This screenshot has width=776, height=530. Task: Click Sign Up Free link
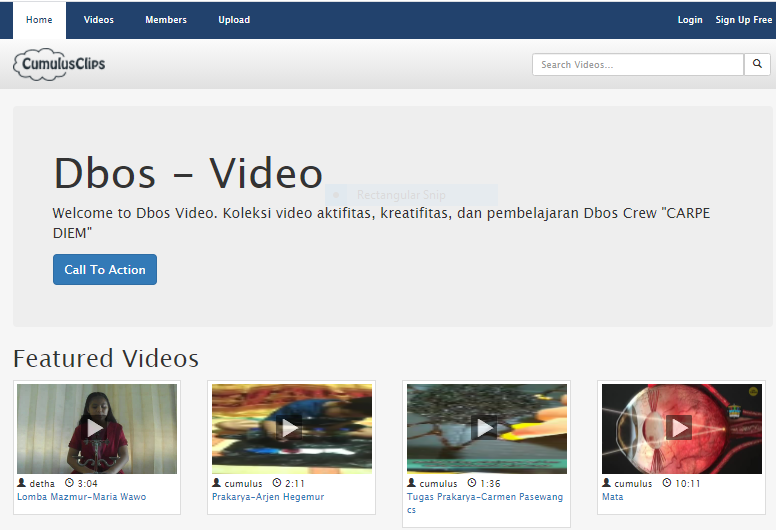pos(743,20)
